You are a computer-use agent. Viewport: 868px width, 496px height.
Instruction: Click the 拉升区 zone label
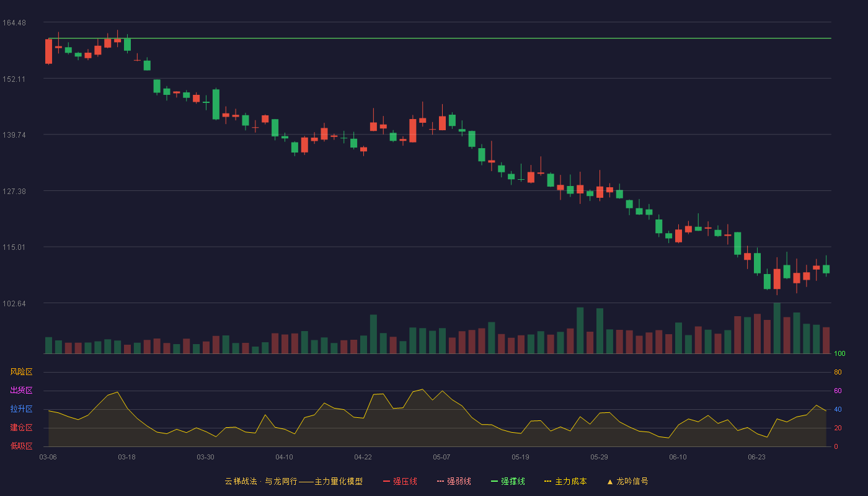click(21, 409)
